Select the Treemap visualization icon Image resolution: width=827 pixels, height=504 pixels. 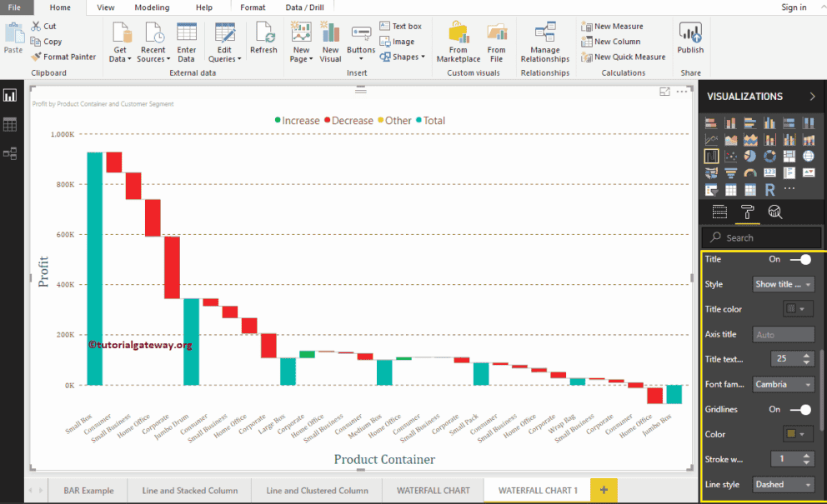(x=789, y=156)
